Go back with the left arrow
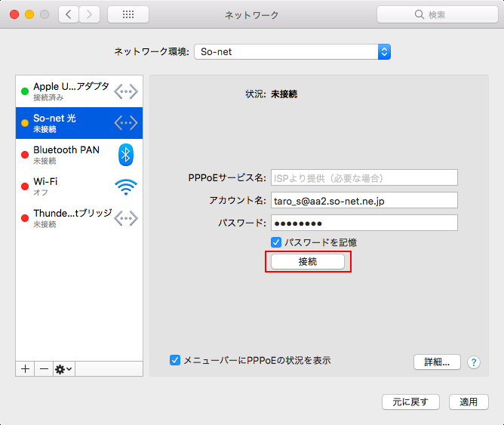The width and height of the screenshot is (504, 425). click(x=69, y=14)
